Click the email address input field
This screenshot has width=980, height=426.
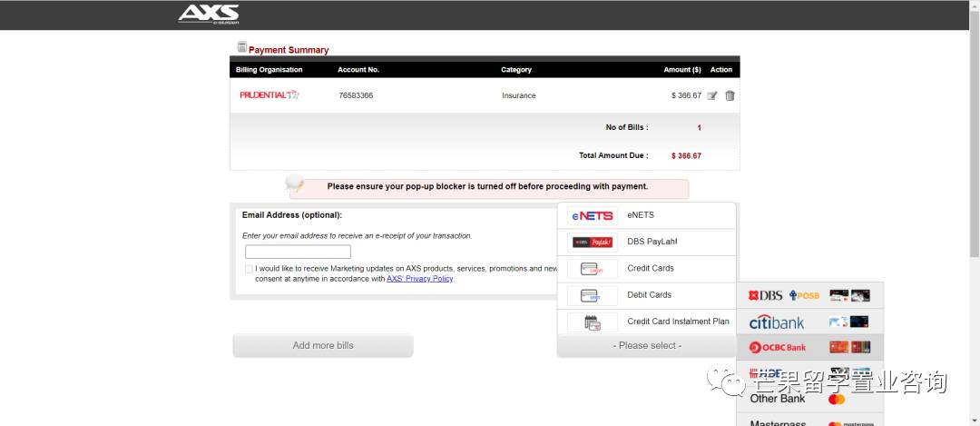pyautogui.click(x=298, y=253)
